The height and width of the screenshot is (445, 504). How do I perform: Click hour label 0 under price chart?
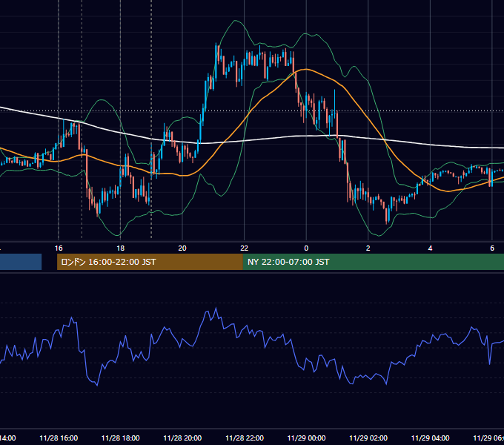tap(306, 248)
